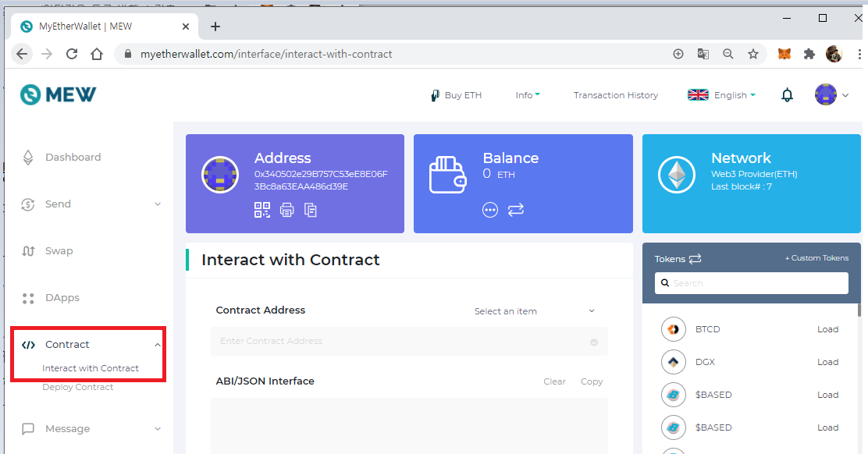
Task: Bookmark this page with star
Action: [x=752, y=54]
